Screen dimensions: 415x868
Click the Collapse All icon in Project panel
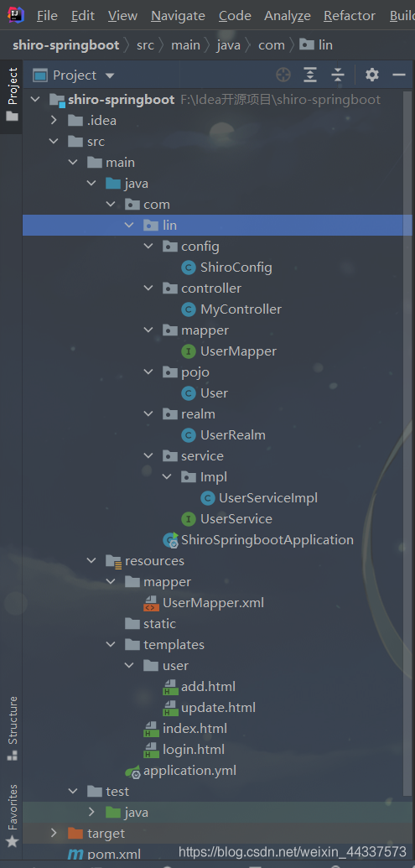point(338,75)
